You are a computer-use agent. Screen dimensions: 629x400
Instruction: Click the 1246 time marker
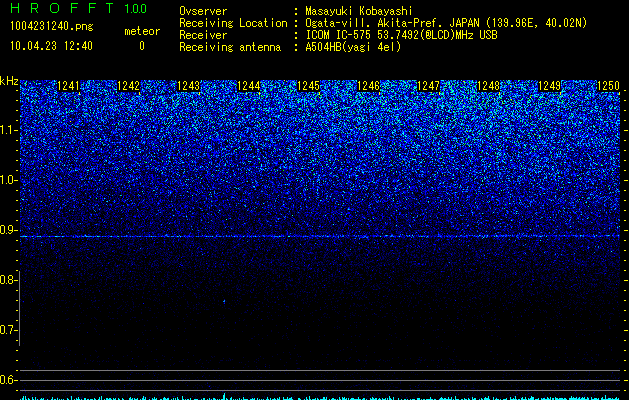(x=368, y=86)
